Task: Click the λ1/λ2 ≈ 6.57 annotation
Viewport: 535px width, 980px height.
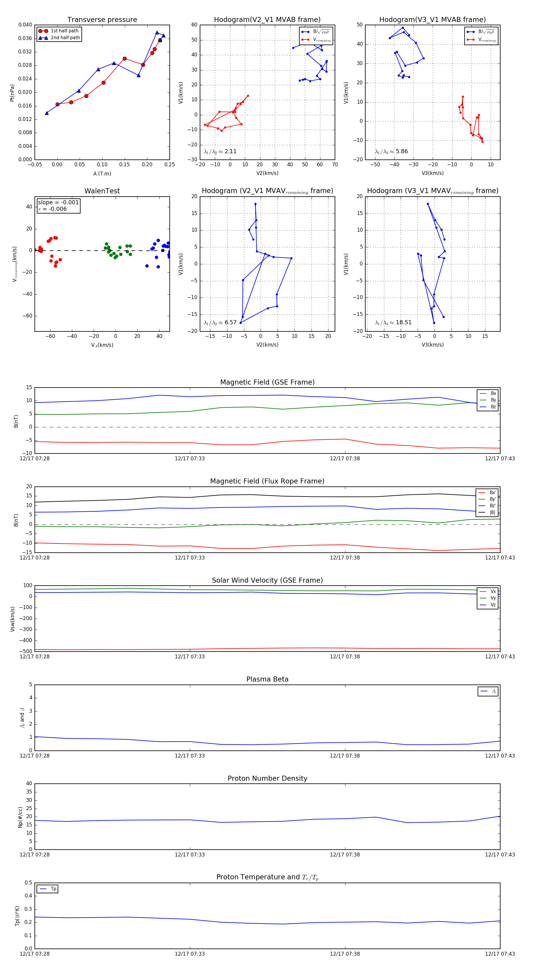Action: [220, 323]
